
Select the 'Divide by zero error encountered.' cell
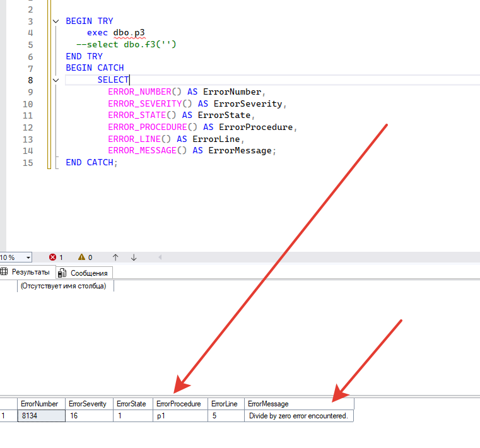(298, 416)
